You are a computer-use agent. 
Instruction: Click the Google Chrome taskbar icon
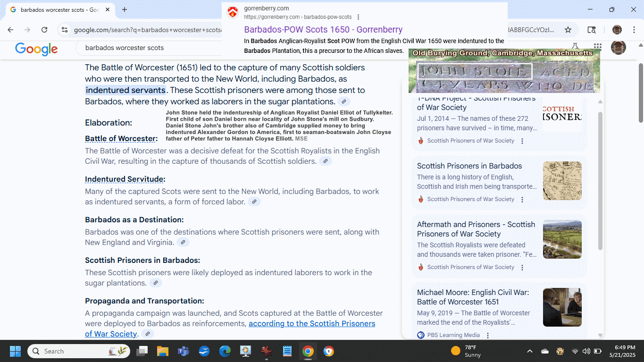click(x=308, y=351)
